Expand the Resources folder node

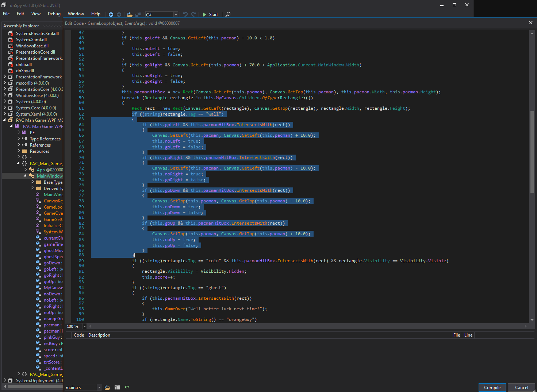[19, 151]
